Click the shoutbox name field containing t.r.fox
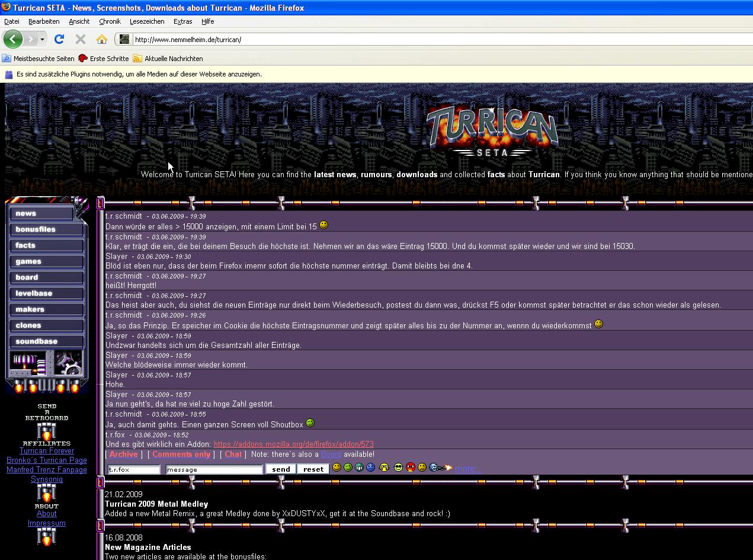Image resolution: width=753 pixels, height=560 pixels. click(134, 469)
